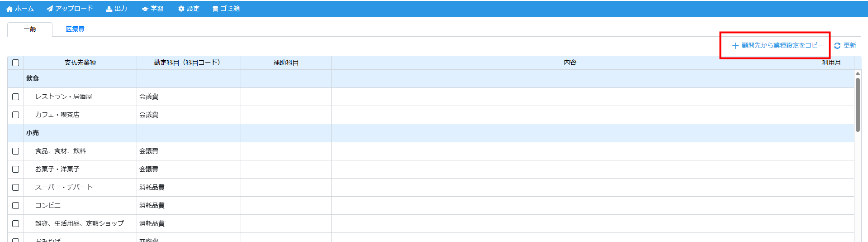
Task: Click the Home house icon
Action: coord(9,9)
